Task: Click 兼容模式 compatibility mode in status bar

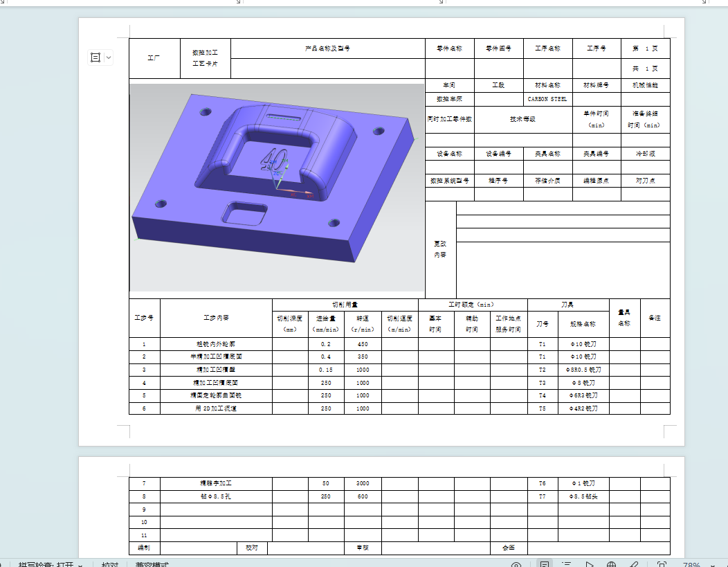Action: pyautogui.click(x=152, y=564)
